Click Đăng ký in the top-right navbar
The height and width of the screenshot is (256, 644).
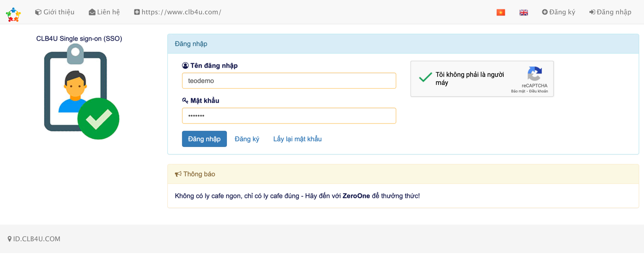[x=558, y=12]
